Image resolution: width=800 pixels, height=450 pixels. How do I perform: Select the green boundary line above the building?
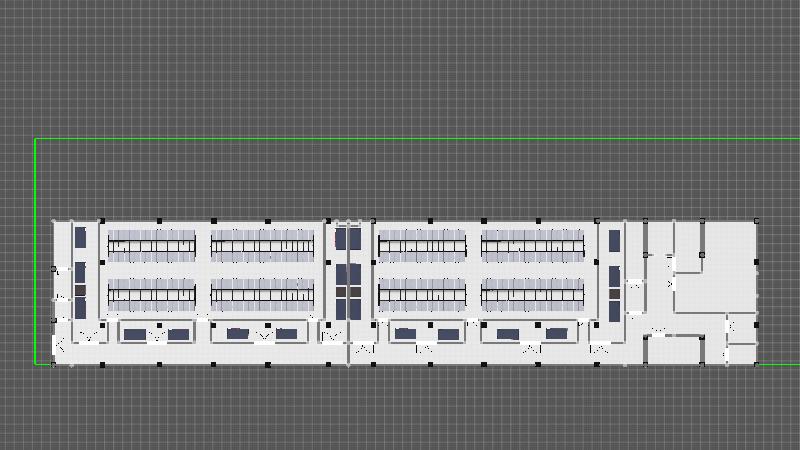[x=417, y=138]
